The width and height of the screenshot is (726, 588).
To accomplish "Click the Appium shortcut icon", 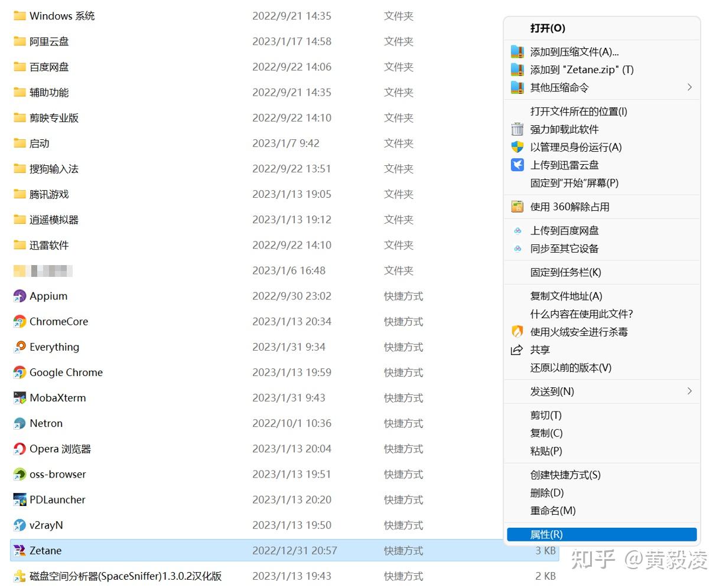I will 19,296.
